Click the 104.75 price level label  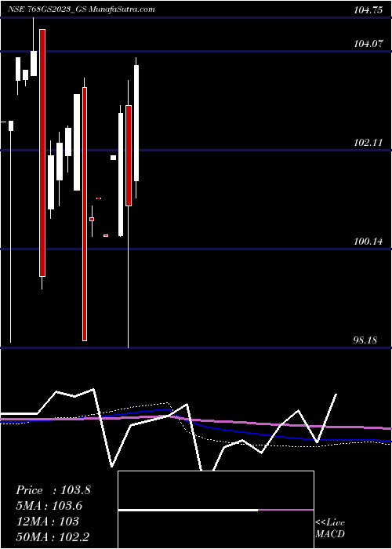coord(368,10)
